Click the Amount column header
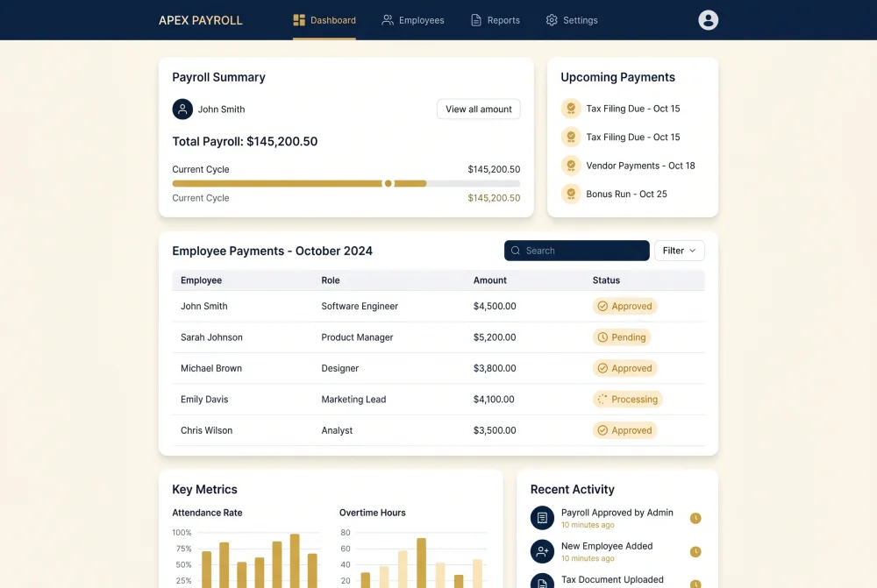The image size is (877, 588). [490, 280]
